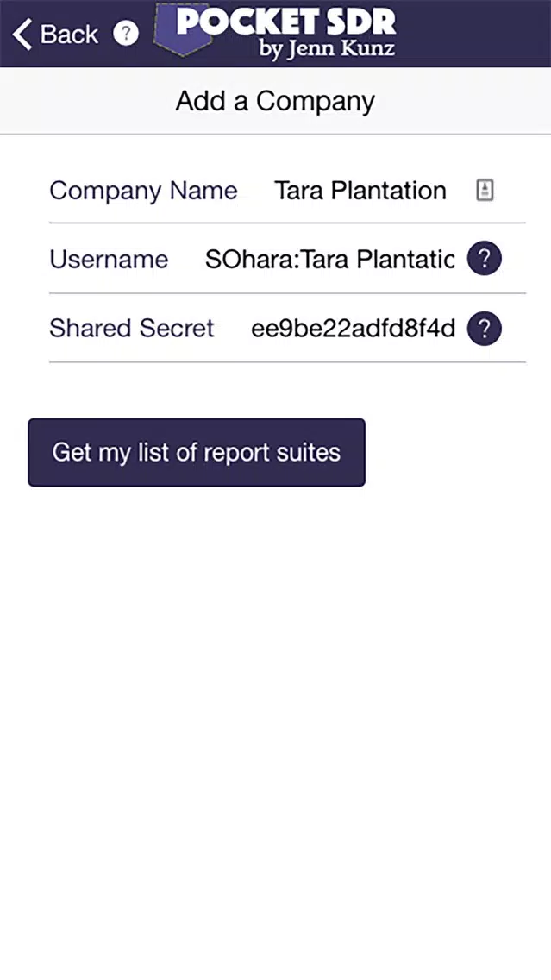Tap the by Jenn Kunz byline
Image resolution: width=551 pixels, height=980 pixels.
(327, 49)
